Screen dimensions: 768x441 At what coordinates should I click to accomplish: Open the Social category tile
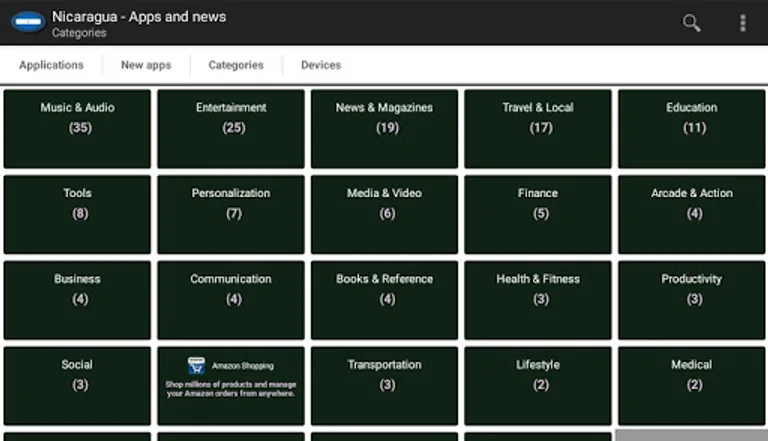pos(77,386)
